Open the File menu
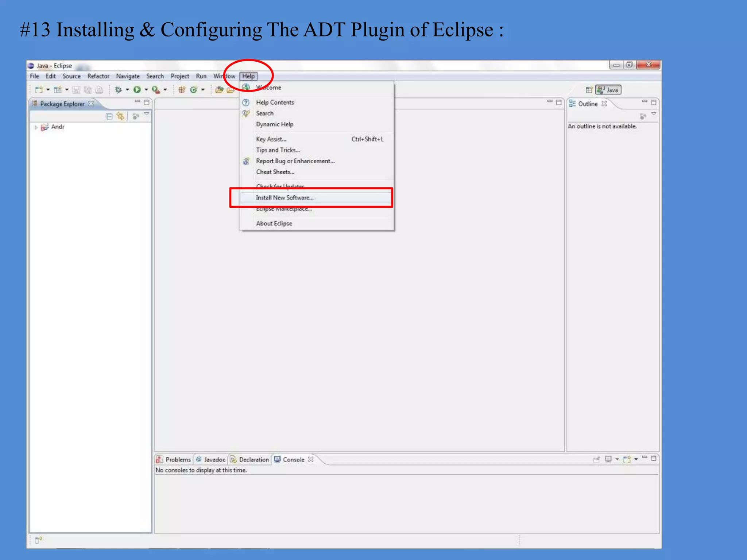This screenshot has height=560, width=747. click(x=34, y=76)
